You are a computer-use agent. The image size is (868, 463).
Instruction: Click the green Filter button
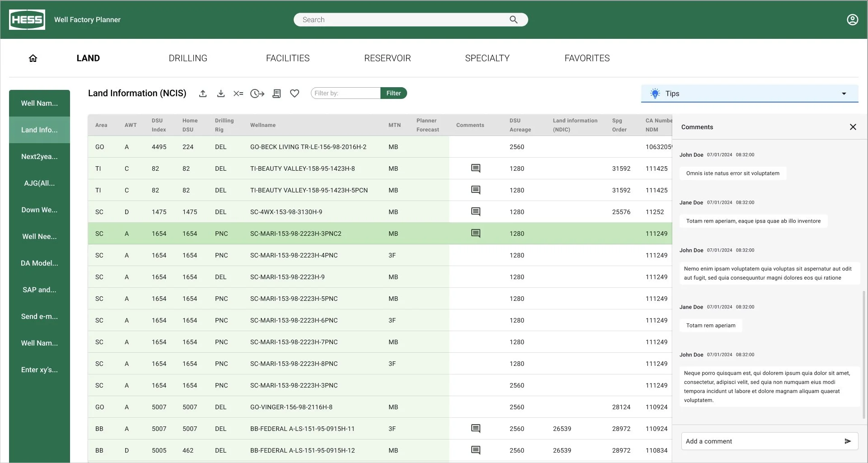click(x=394, y=93)
